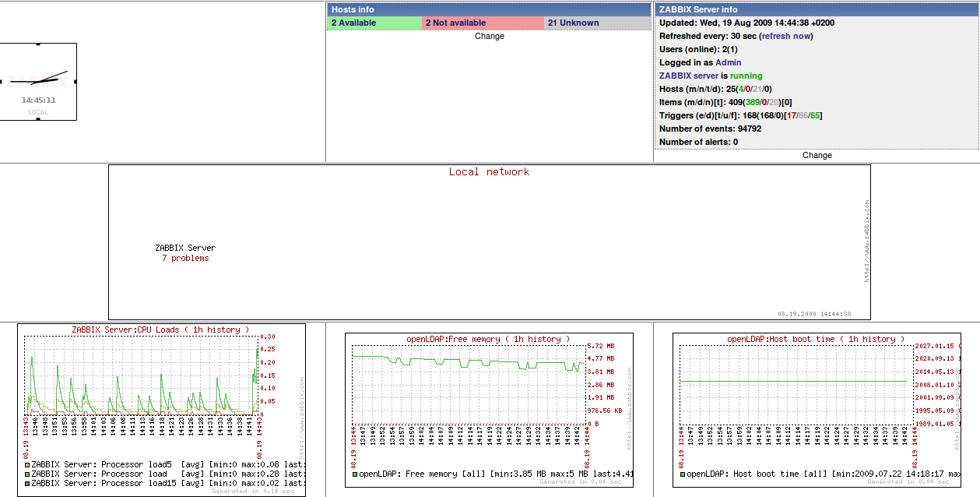Click Change under ZABBIX Server info

[x=817, y=155]
